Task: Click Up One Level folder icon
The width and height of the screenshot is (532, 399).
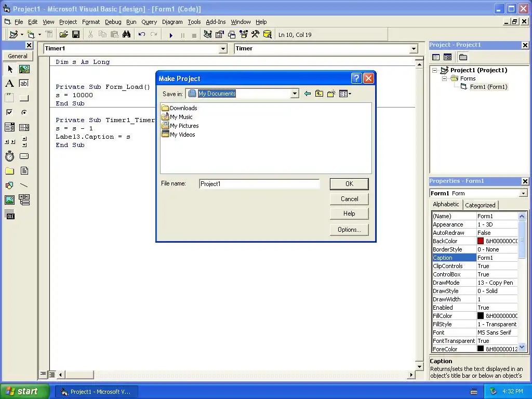Action: [x=320, y=94]
